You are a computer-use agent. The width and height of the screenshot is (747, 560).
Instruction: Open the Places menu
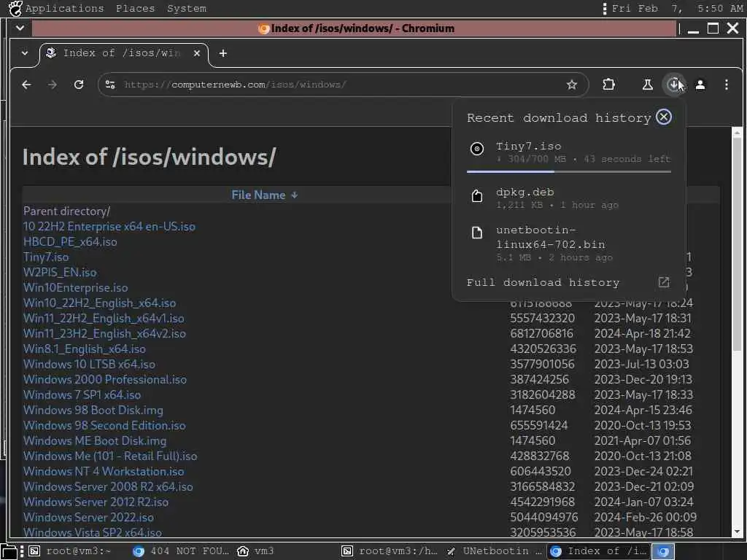pos(135,8)
